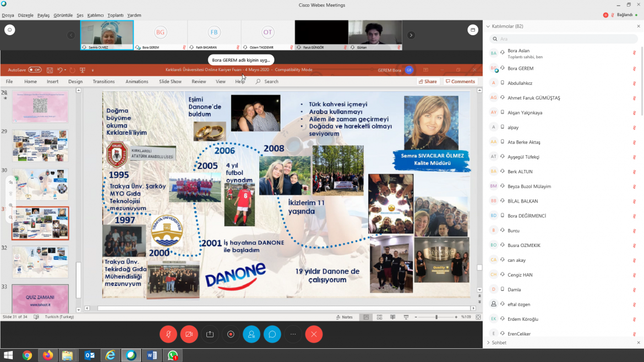This screenshot has width=644, height=362.
Task: Open the PowerPoint Design tab
Action: (75, 81)
